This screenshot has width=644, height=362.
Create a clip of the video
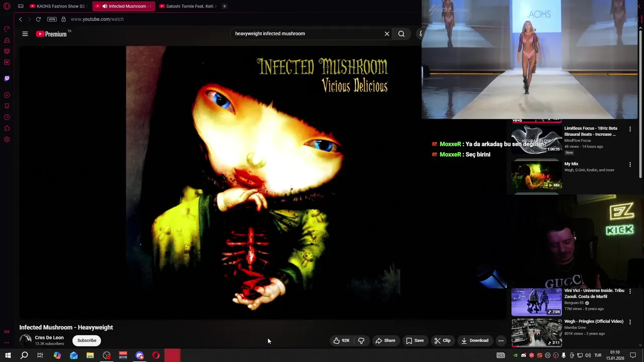tap(442, 340)
